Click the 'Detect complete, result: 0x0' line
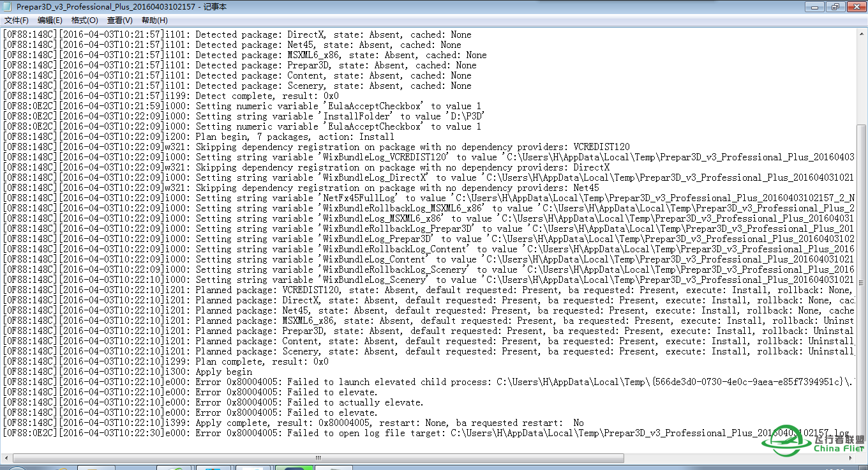The width and height of the screenshot is (868, 470). pyautogui.click(x=171, y=96)
